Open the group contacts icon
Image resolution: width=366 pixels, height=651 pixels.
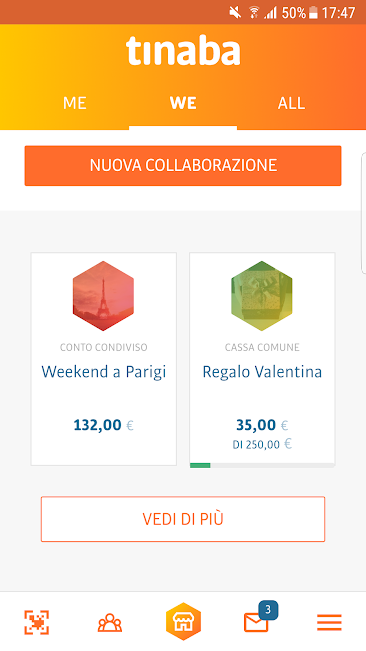(x=110, y=622)
